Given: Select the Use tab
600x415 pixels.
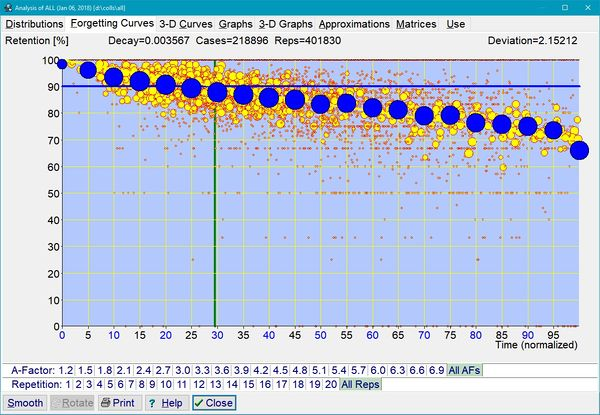Looking at the screenshot, I should pos(456,24).
